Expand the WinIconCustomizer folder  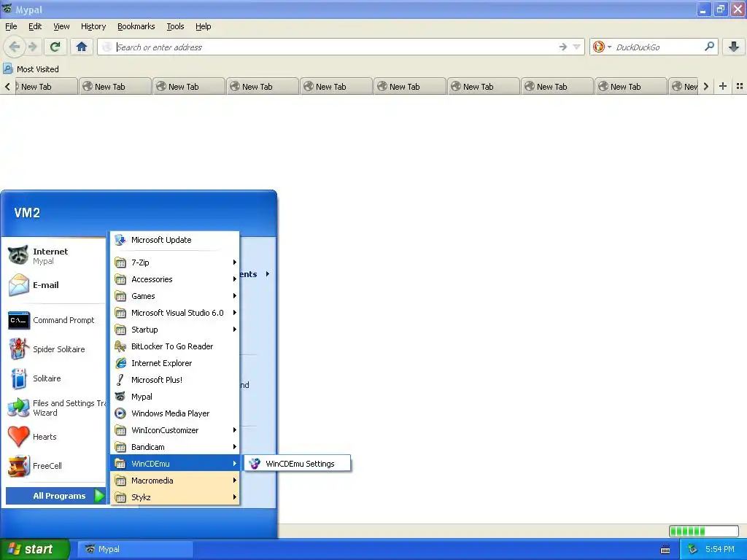click(175, 430)
